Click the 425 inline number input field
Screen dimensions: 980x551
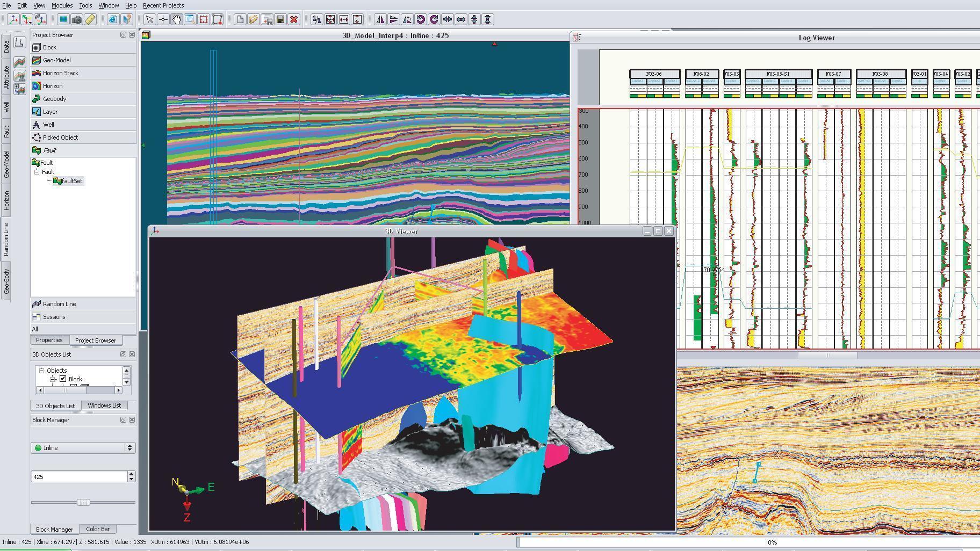click(79, 476)
